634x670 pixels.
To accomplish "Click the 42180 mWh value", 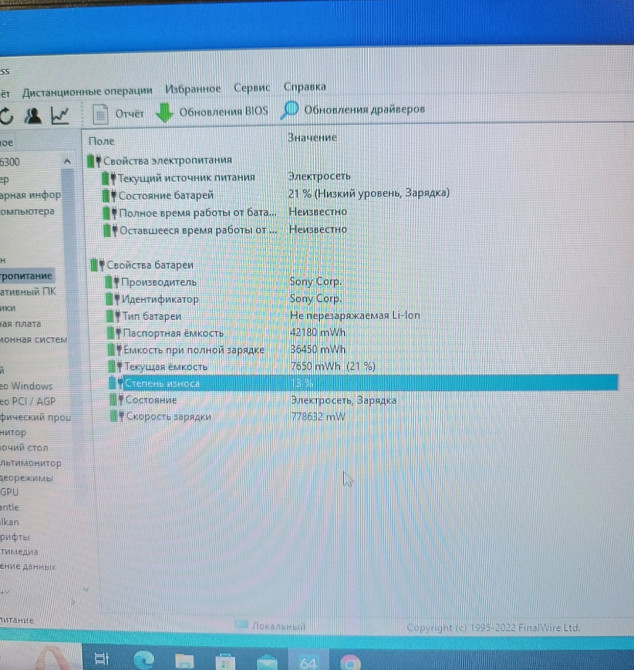I will pos(318,332).
